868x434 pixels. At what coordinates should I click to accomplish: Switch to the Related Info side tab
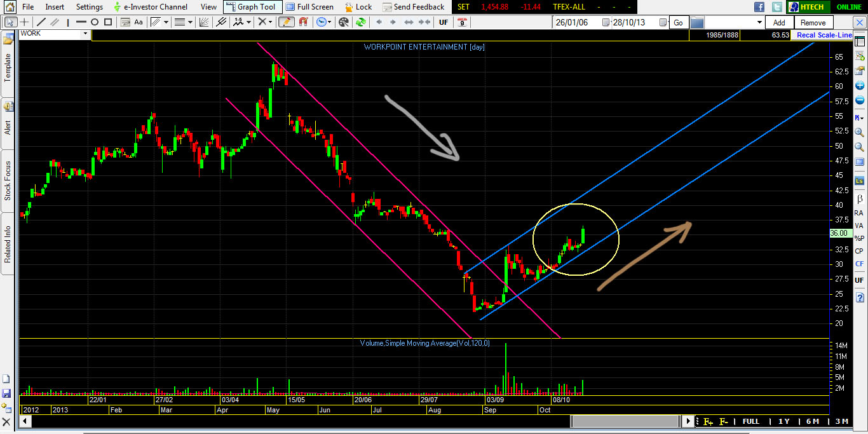click(8, 245)
